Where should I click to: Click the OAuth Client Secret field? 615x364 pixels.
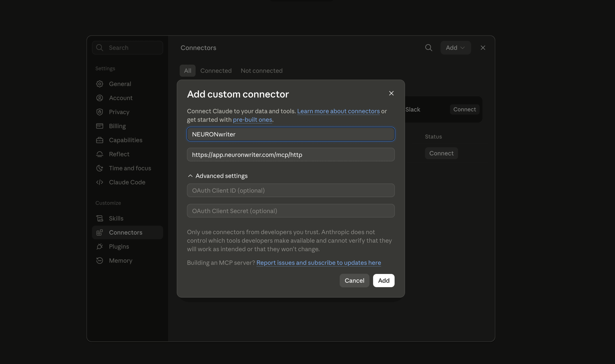[x=291, y=211]
